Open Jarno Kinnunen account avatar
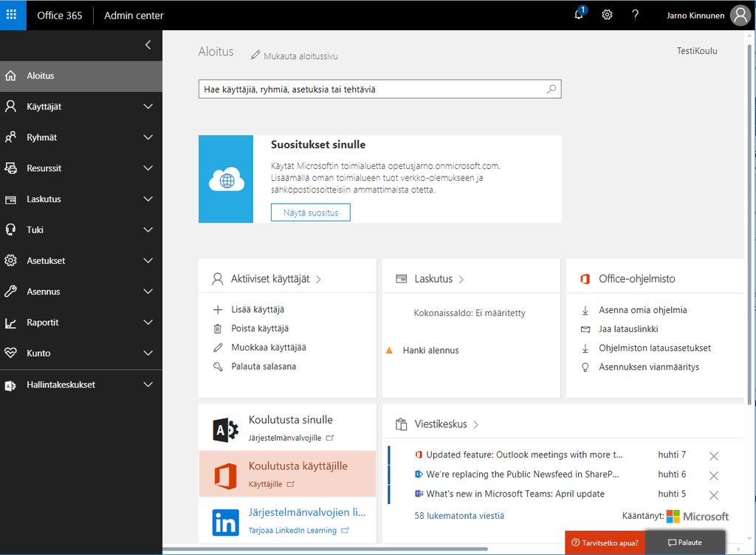 coord(740,15)
